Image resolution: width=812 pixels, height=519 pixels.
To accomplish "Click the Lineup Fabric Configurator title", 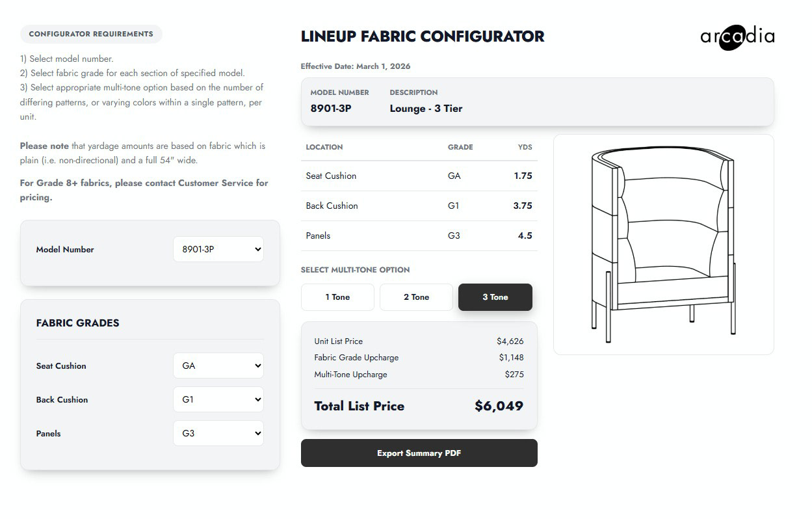I will coord(423,36).
